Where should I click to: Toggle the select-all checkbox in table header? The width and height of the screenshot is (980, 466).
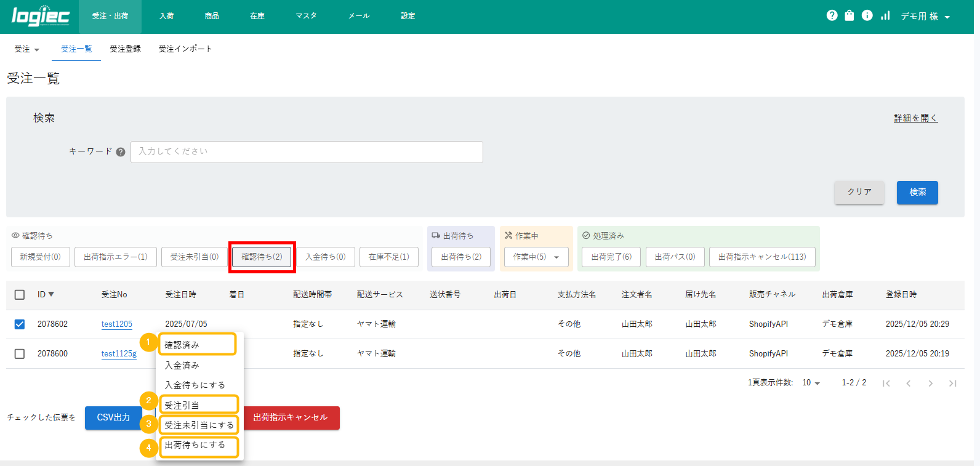pyautogui.click(x=20, y=295)
